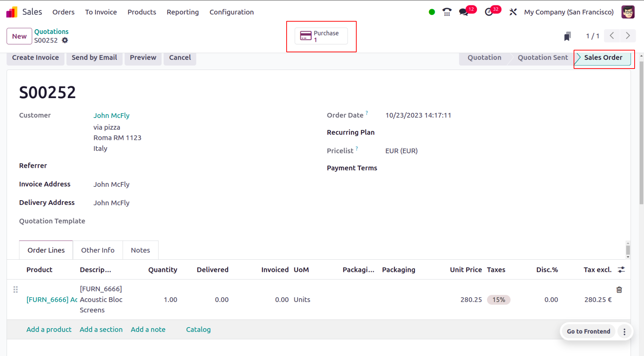Open the three-dot menu beside Go to Frontend
Image resolution: width=644 pixels, height=356 pixels.
(624, 331)
